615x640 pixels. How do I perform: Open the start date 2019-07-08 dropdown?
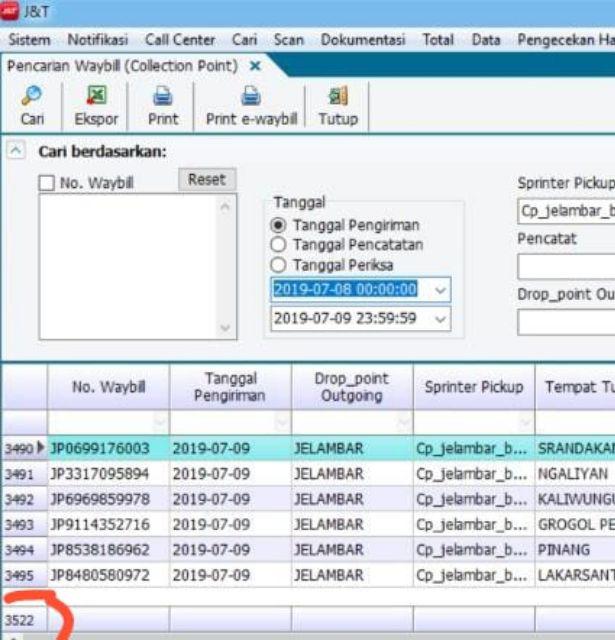tap(441, 290)
